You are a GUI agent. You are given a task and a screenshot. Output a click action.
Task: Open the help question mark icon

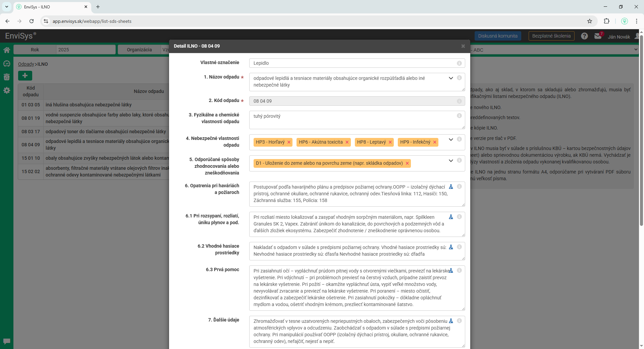584,36
